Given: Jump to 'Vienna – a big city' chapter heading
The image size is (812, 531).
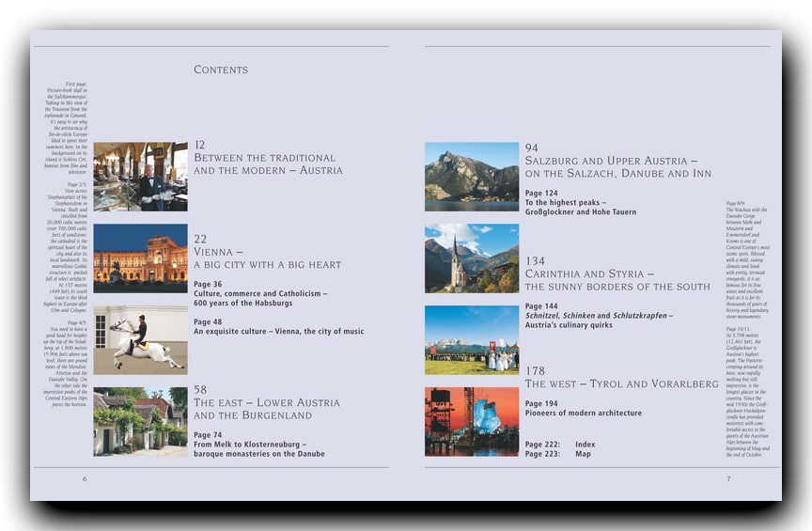Looking at the screenshot, I should click(x=252, y=259).
